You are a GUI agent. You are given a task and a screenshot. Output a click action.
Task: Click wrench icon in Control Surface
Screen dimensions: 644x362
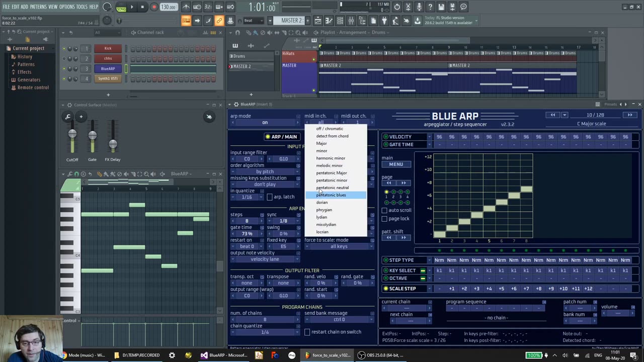(68, 117)
